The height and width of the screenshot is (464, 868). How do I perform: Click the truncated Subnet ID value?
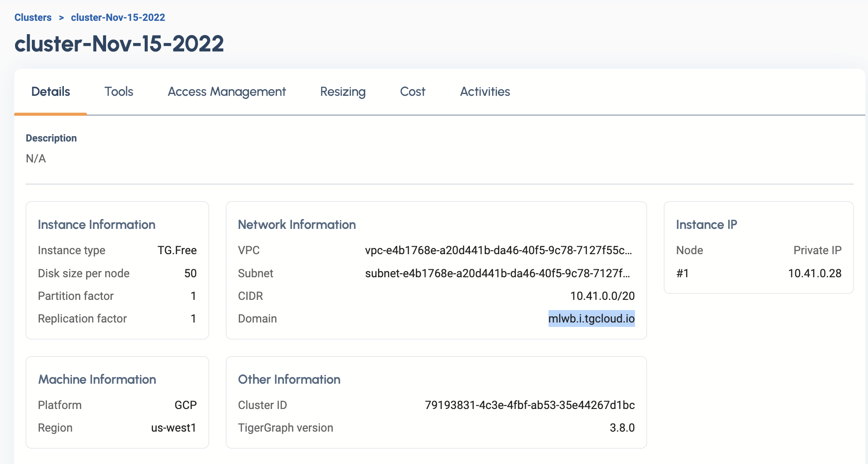point(497,273)
